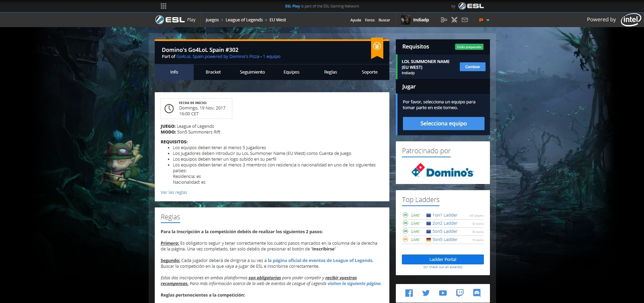644x303 pixels.
Task: Open 5on5 Ladder with 16 teams
Action: tap(445, 239)
